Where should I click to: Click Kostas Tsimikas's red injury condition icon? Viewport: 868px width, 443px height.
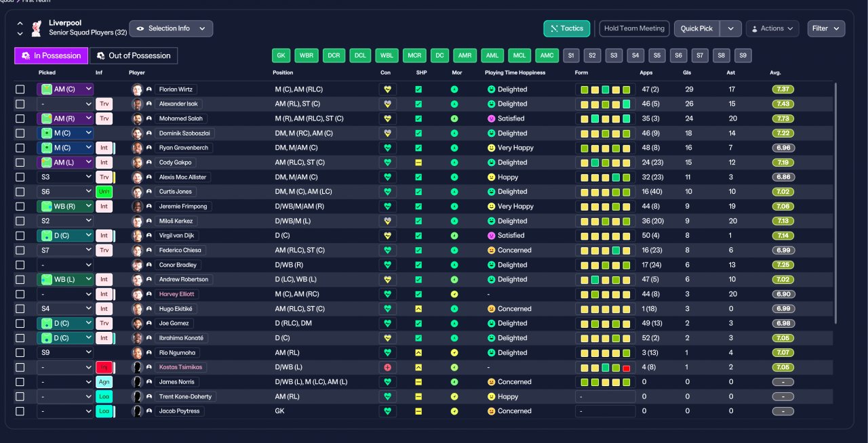point(388,367)
